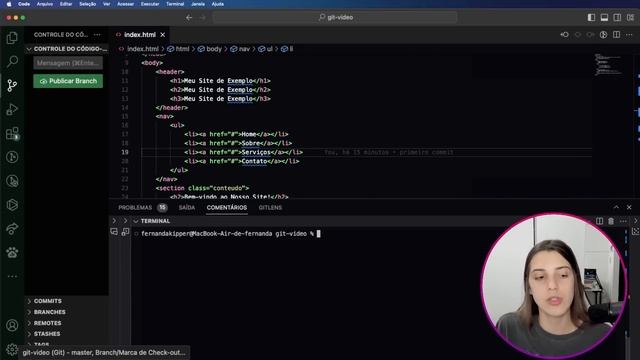Close the index.html editor tab
The width and height of the screenshot is (640, 360).
(x=162, y=35)
